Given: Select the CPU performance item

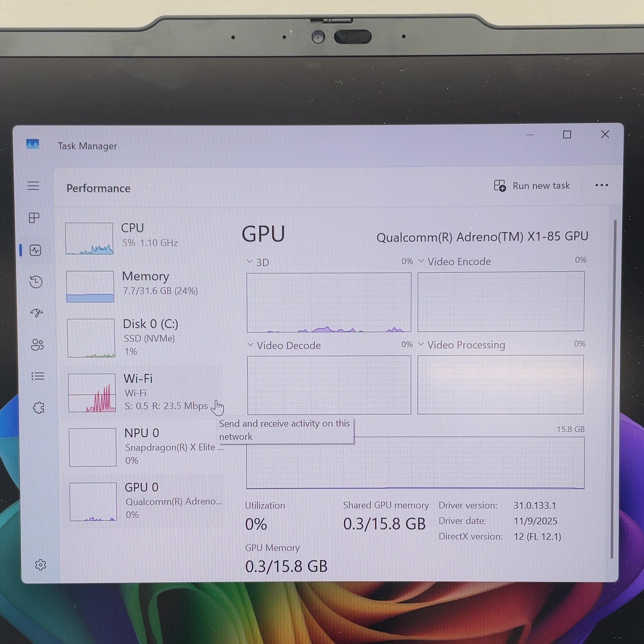Looking at the screenshot, I should click(x=144, y=238).
